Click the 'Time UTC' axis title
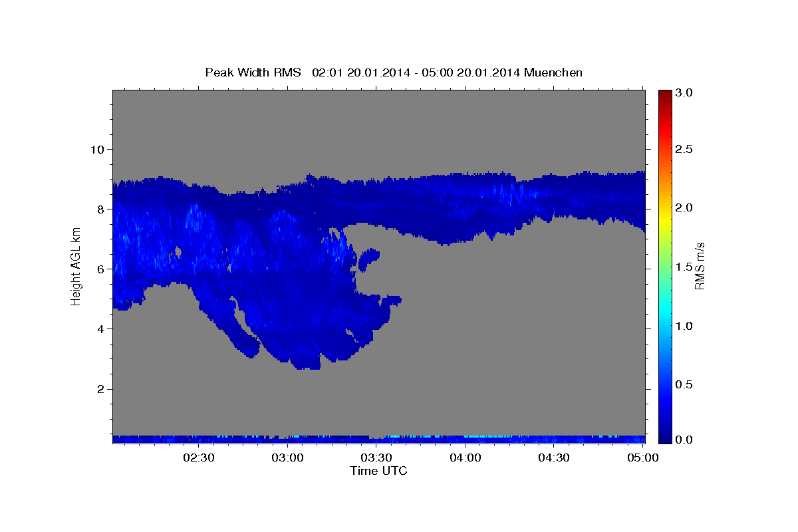Image resolution: width=798 pixels, height=532 pixels. tap(378, 471)
